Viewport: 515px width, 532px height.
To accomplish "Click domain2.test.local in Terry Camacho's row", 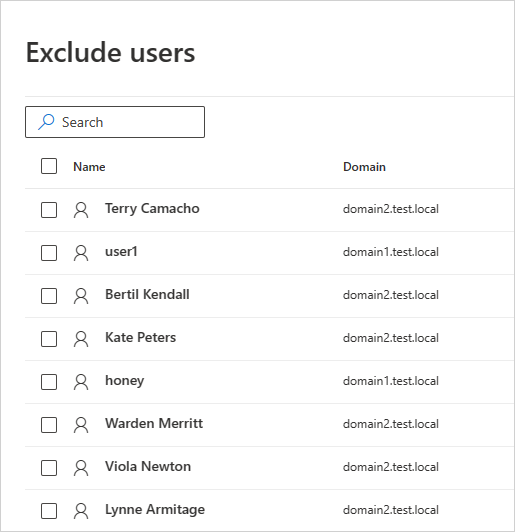I will point(391,209).
